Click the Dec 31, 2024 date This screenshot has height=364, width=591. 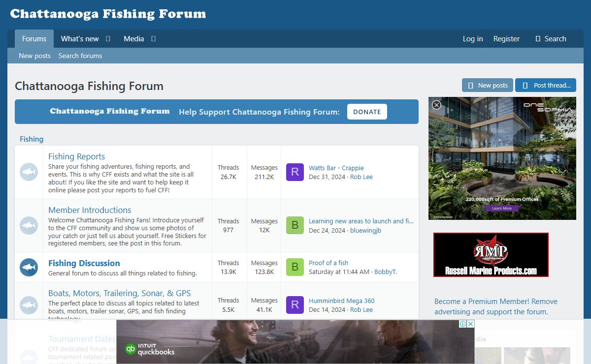[328, 177]
